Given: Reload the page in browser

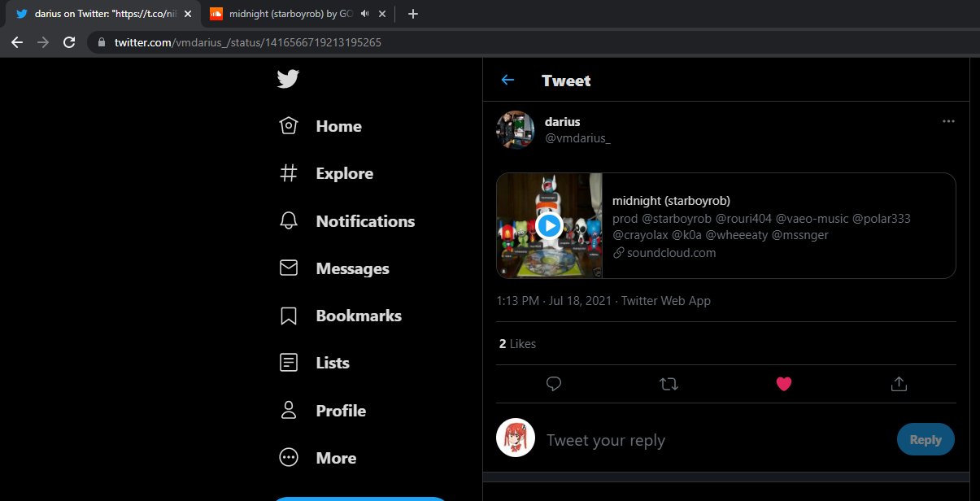Looking at the screenshot, I should click(x=69, y=42).
